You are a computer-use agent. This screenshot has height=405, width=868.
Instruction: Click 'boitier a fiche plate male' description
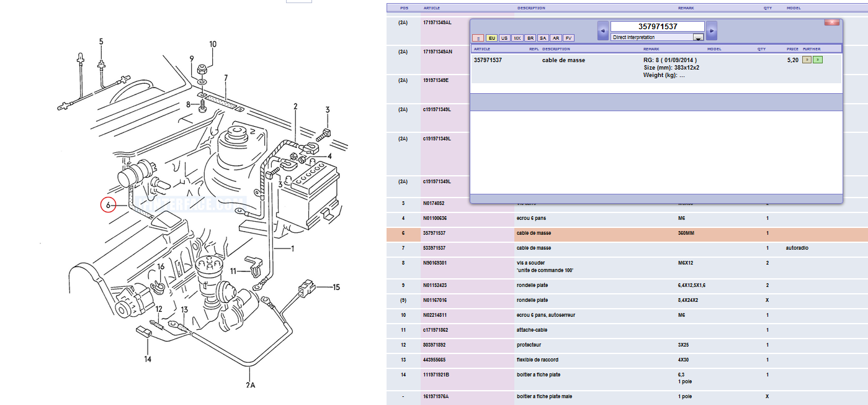[546, 396]
